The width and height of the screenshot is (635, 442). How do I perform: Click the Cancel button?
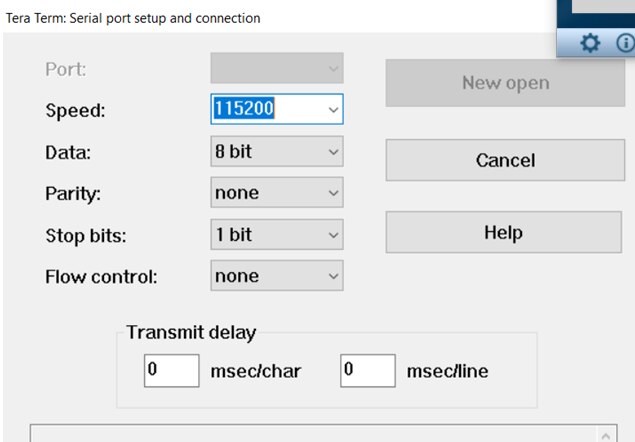point(505,160)
